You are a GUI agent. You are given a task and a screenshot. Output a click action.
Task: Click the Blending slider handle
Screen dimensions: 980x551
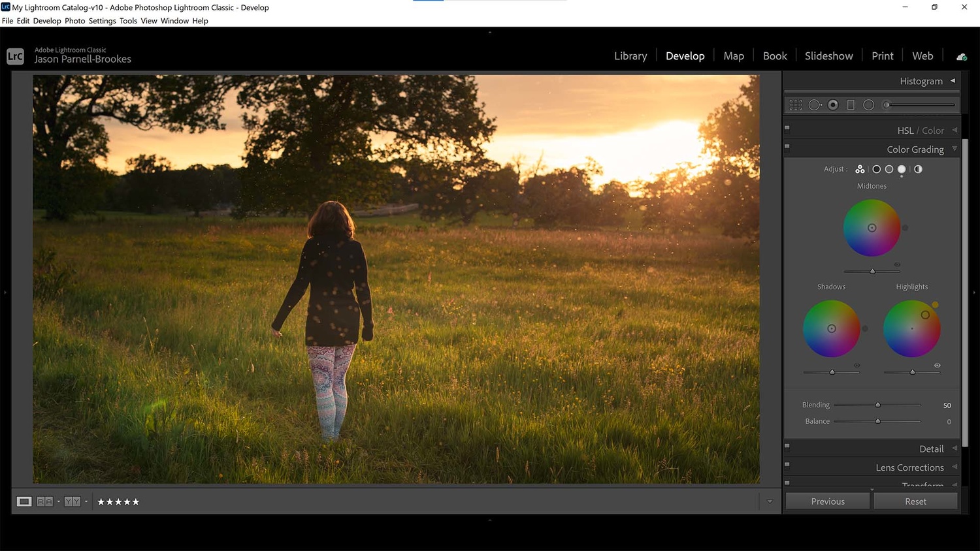click(878, 405)
